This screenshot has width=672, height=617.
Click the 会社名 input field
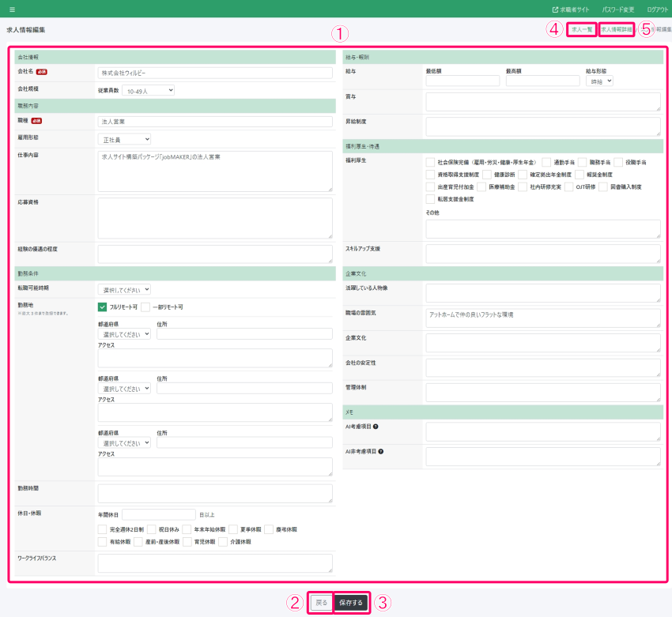pos(215,73)
